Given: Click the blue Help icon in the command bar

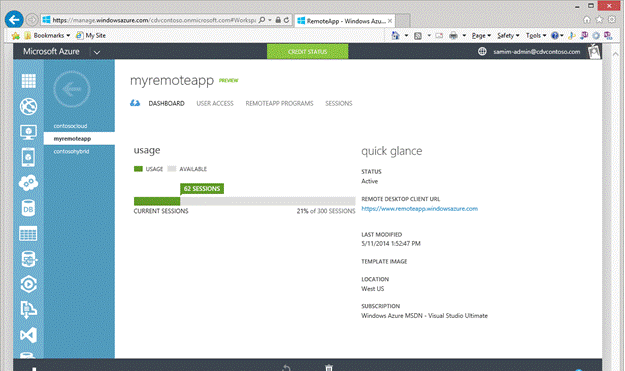Looking at the screenshot, I should click(555, 35).
